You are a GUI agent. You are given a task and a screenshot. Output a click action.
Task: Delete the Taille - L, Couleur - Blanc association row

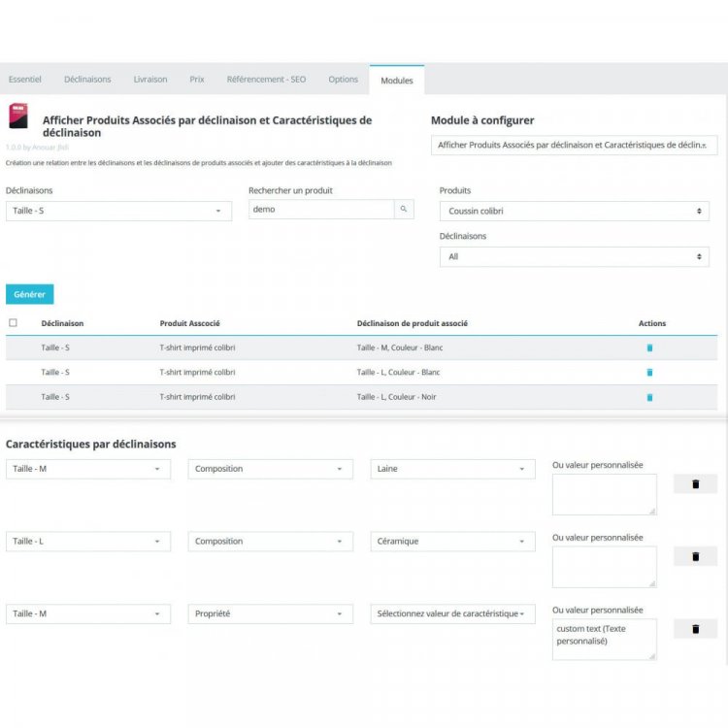tap(649, 373)
